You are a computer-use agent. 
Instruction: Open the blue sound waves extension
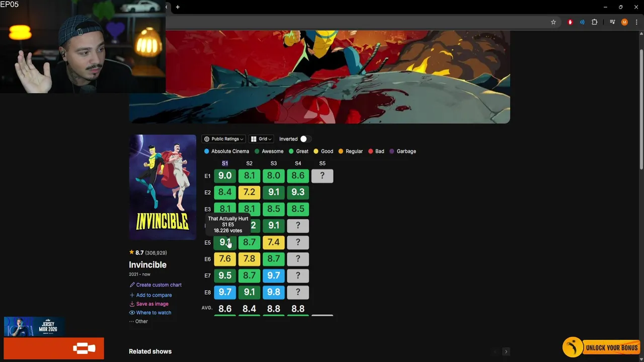pos(582,22)
